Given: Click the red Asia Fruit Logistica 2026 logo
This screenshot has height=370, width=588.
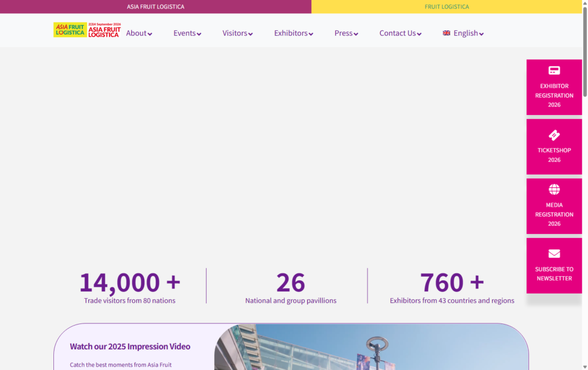Looking at the screenshot, I should click(105, 30).
